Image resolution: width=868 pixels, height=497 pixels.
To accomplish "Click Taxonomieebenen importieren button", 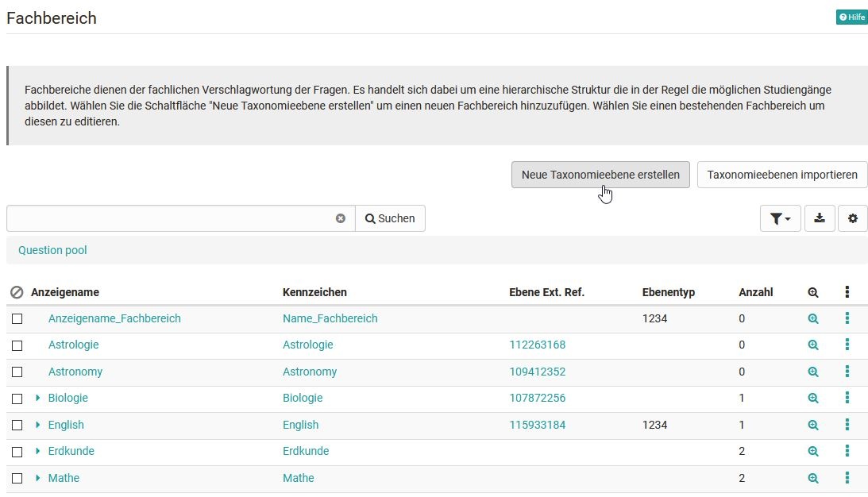I will pos(782,175).
